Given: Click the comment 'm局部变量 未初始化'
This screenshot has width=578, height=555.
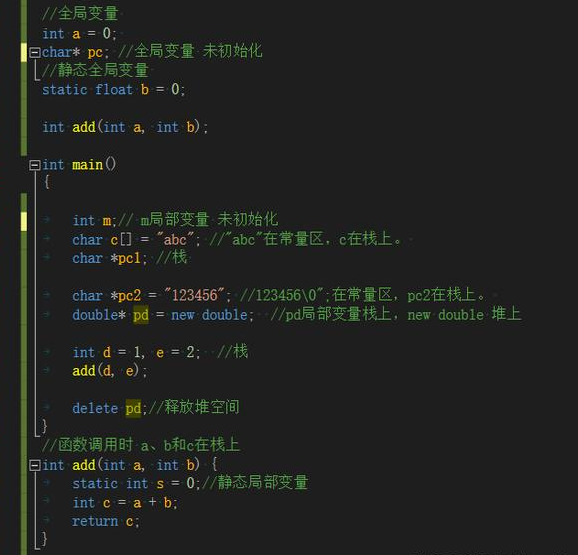Looking at the screenshot, I should (x=209, y=220).
